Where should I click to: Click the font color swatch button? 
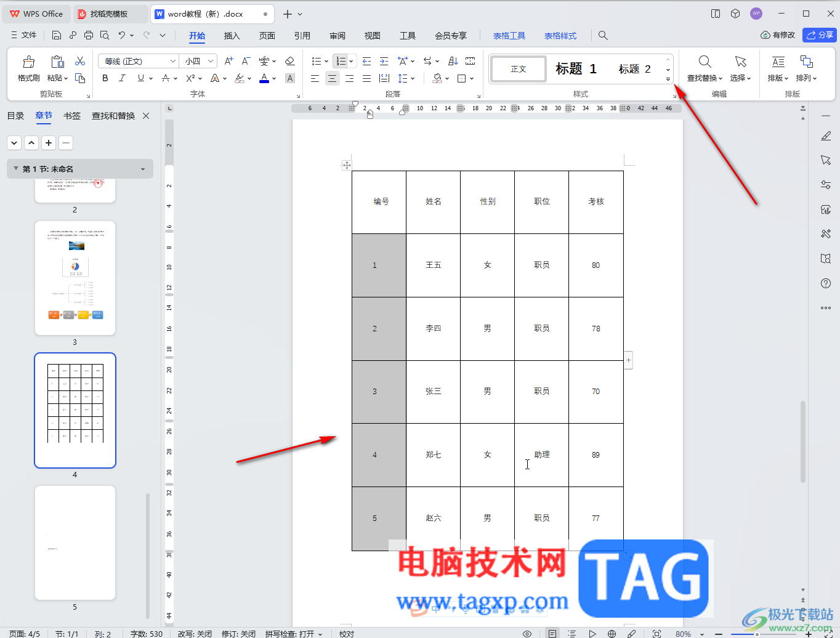(264, 78)
